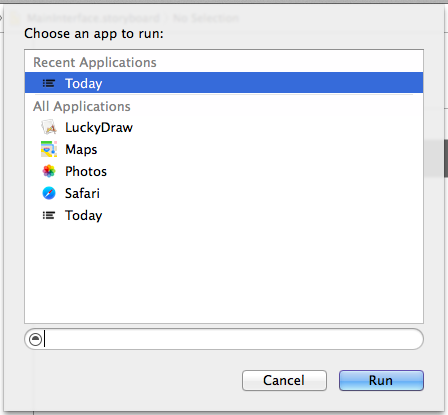Select Today under All Applications

(84, 216)
